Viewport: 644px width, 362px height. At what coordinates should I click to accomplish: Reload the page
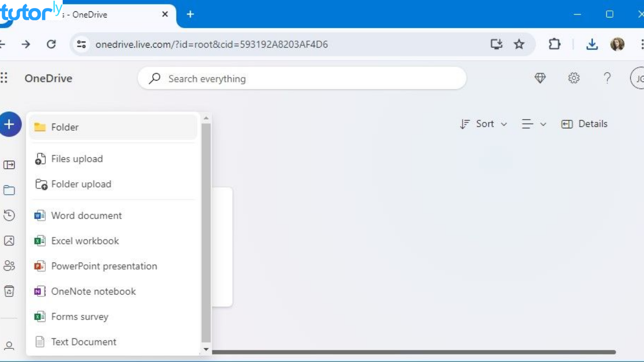(51, 44)
